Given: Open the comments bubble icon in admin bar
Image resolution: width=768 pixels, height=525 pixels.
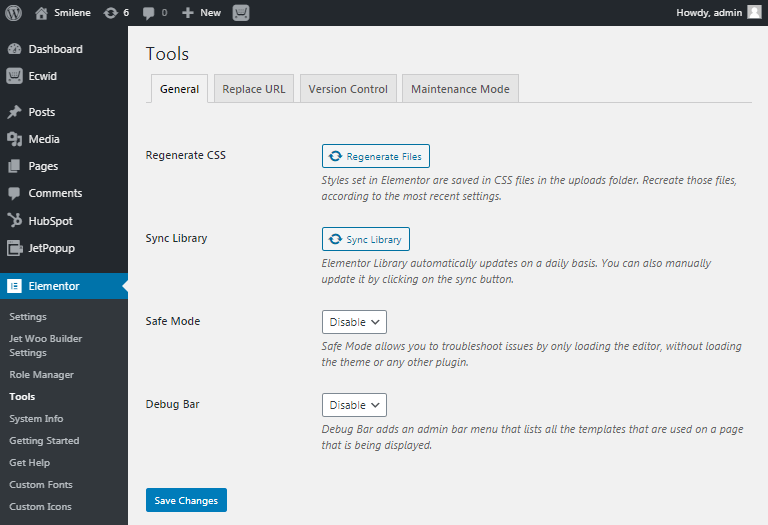Looking at the screenshot, I should coord(148,13).
